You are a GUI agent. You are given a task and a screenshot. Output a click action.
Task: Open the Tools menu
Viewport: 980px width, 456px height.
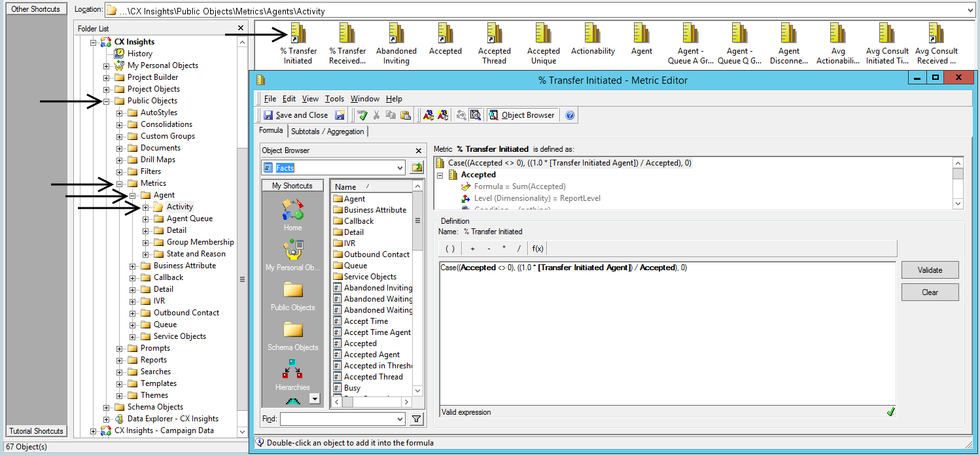coord(334,99)
